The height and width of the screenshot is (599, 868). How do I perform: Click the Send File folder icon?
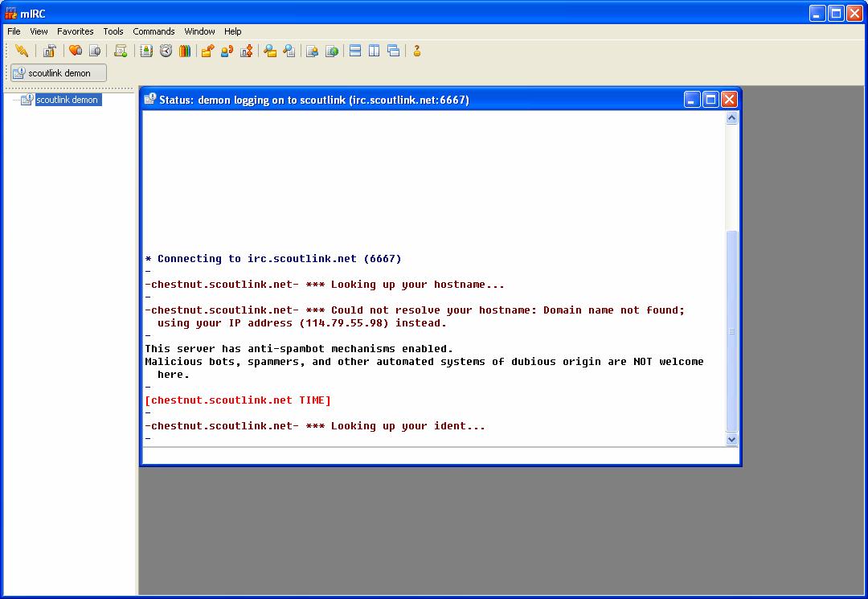click(208, 51)
